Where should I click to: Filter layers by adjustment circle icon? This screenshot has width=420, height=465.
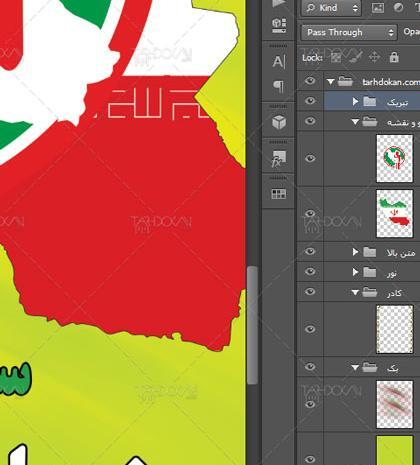(x=398, y=8)
